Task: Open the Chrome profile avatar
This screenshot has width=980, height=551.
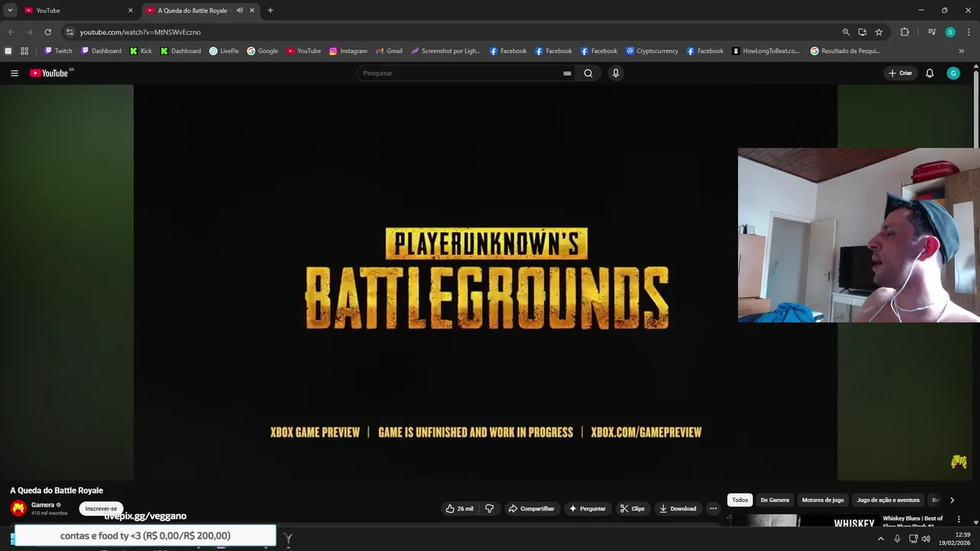Action: click(x=950, y=32)
